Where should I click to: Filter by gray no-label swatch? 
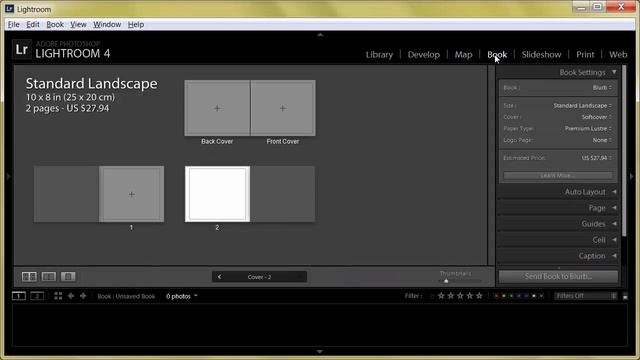[x=542, y=296]
